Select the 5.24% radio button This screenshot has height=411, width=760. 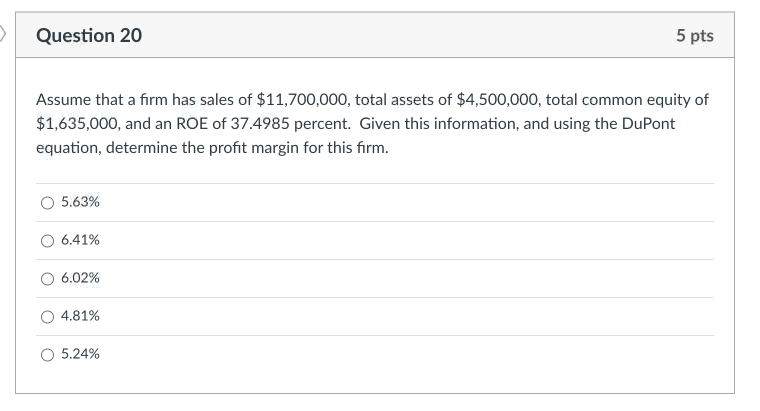click(x=47, y=354)
